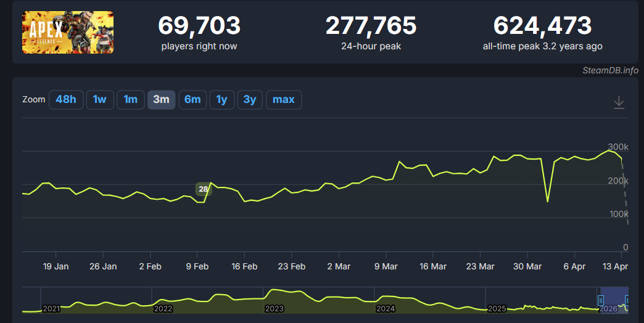This screenshot has width=644, height=323.
Task: Select the 3m zoom button
Action: (162, 100)
